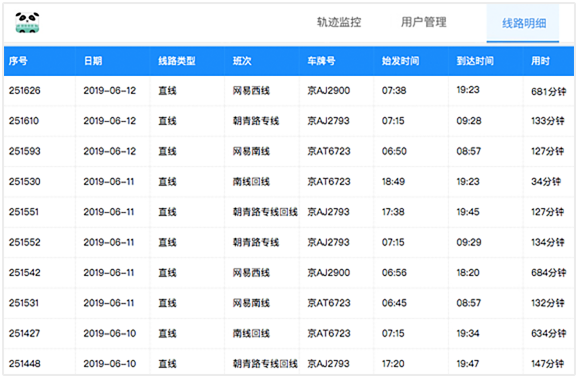
Task: Open the 用户管理 tab
Action: (x=424, y=22)
